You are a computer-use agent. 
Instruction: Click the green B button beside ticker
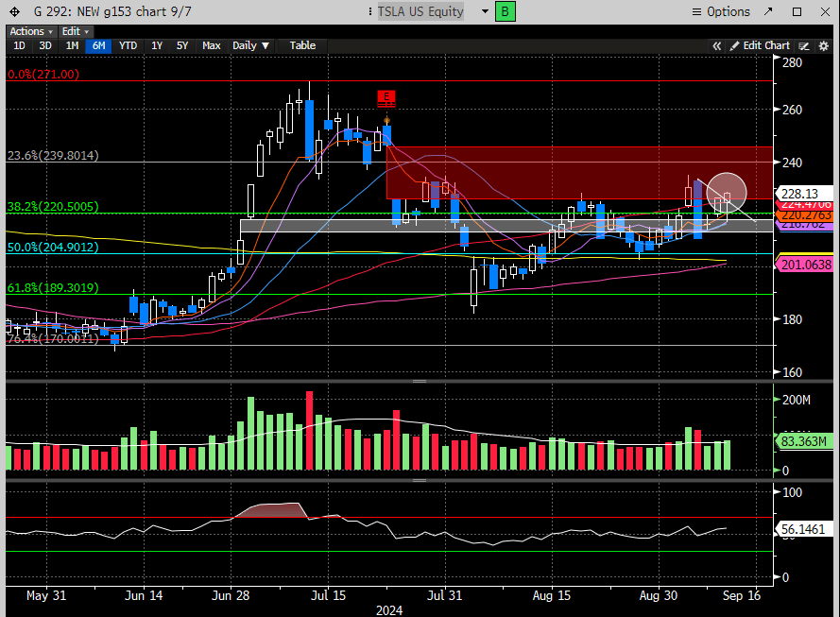[x=505, y=11]
